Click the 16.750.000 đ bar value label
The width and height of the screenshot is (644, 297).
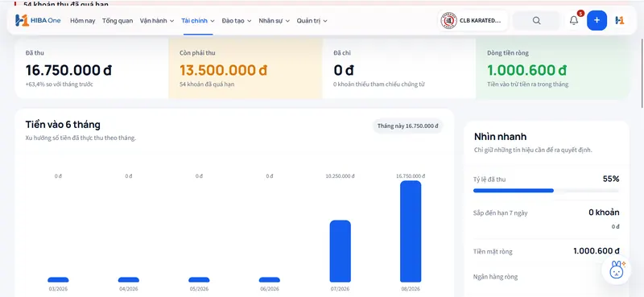coord(411,175)
